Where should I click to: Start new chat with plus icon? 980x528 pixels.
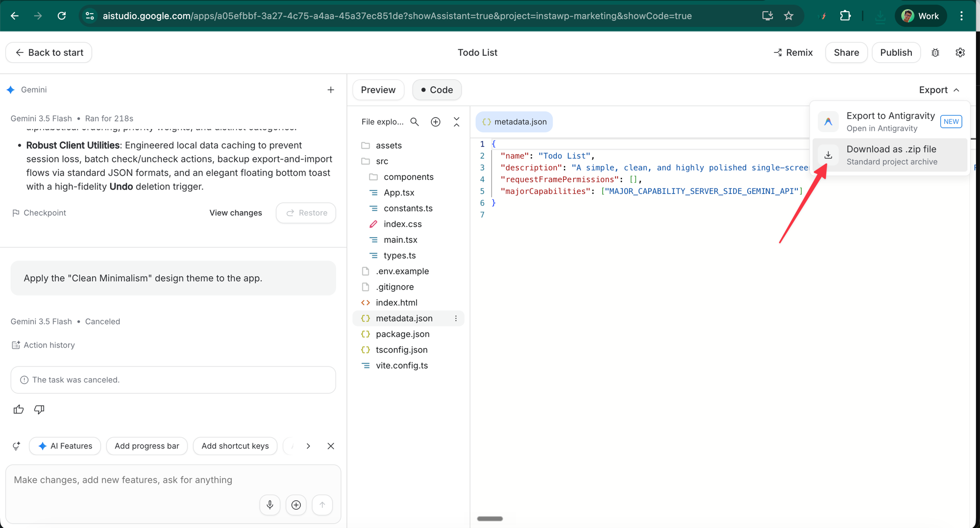coord(331,90)
